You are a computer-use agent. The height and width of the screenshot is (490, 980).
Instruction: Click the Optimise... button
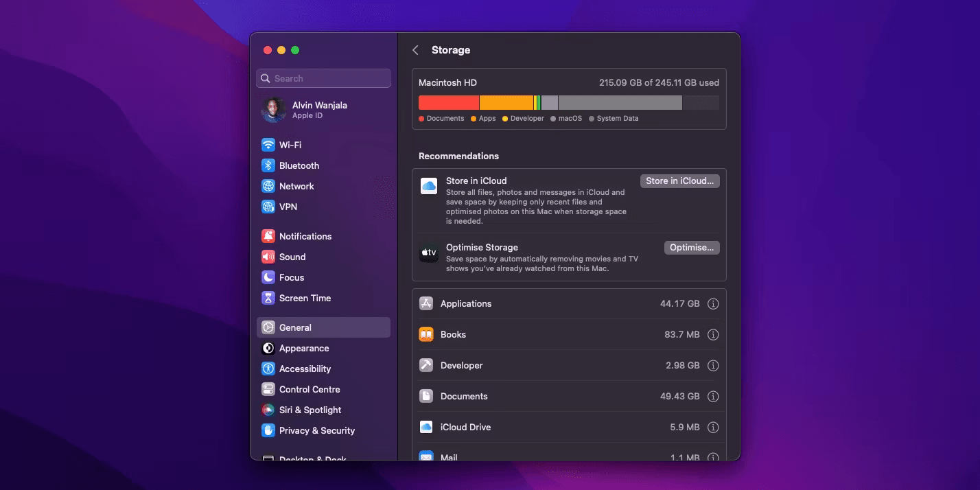click(692, 247)
